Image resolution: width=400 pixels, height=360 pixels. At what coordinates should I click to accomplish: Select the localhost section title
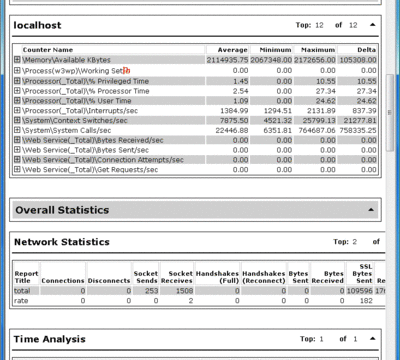(37, 25)
